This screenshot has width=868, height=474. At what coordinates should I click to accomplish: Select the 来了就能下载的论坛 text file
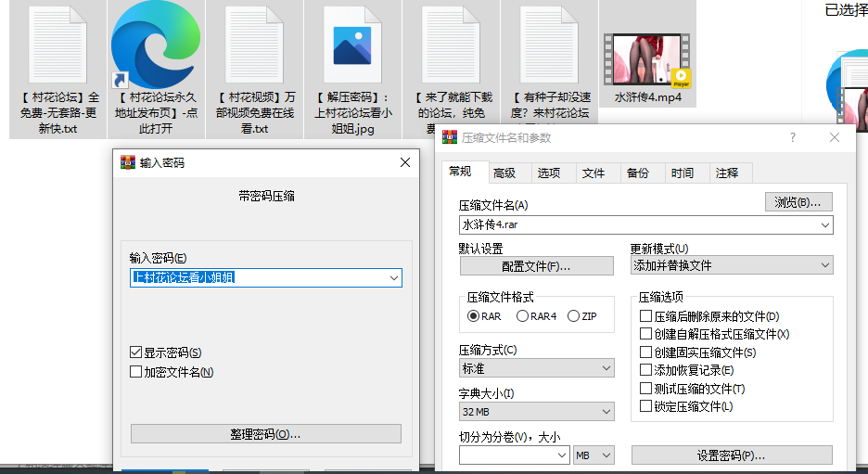point(451,45)
